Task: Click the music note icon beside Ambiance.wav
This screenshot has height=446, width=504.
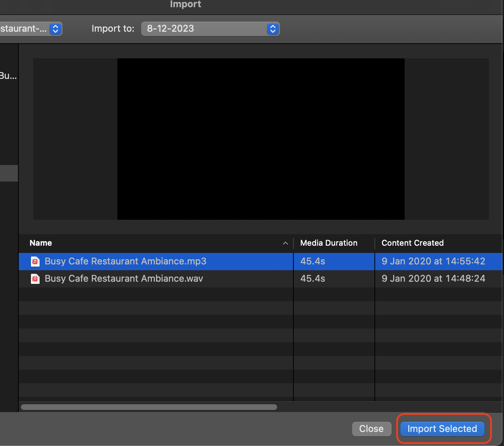Action: [x=35, y=278]
